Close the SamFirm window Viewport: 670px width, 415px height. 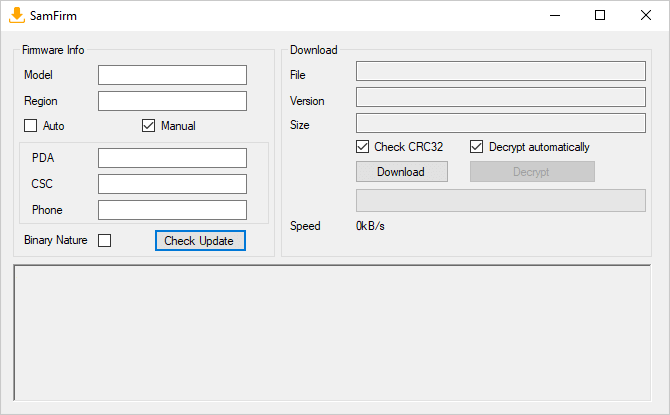click(646, 15)
